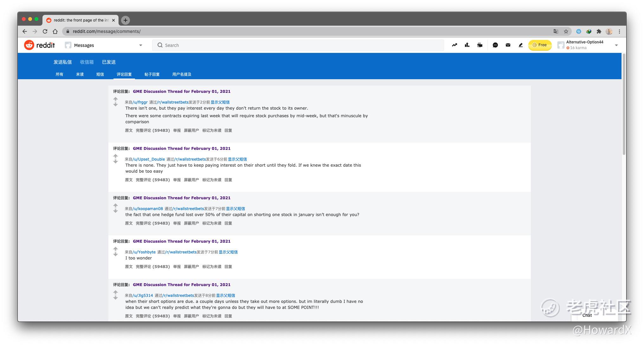Click 完整评论 (59483) under Jlg5314's comment
This screenshot has height=345, width=644.
(153, 316)
